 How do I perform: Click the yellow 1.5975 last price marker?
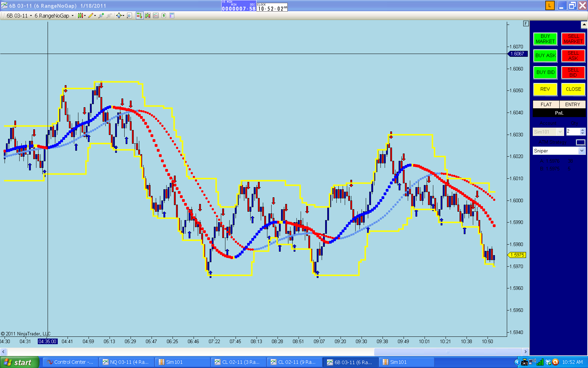tap(517, 255)
